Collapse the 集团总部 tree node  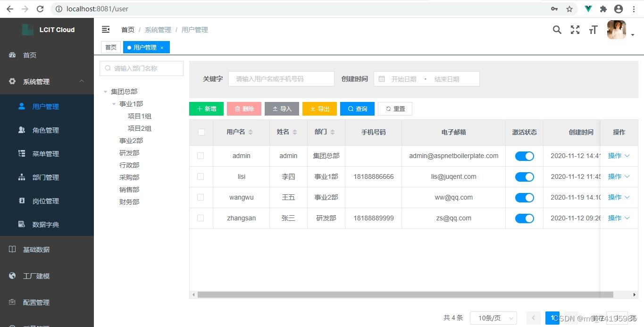(x=106, y=91)
